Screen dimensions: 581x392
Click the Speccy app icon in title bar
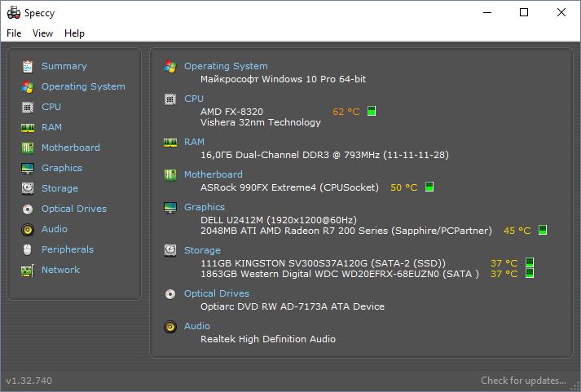click(x=14, y=12)
